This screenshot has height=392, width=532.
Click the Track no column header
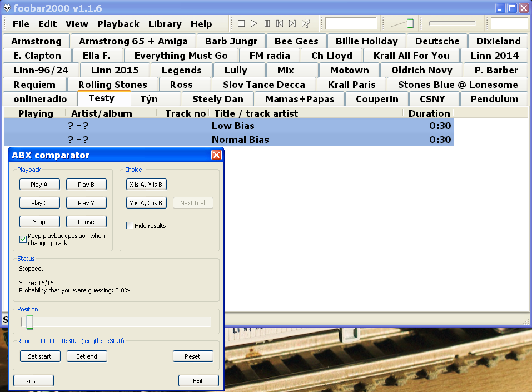tap(183, 113)
